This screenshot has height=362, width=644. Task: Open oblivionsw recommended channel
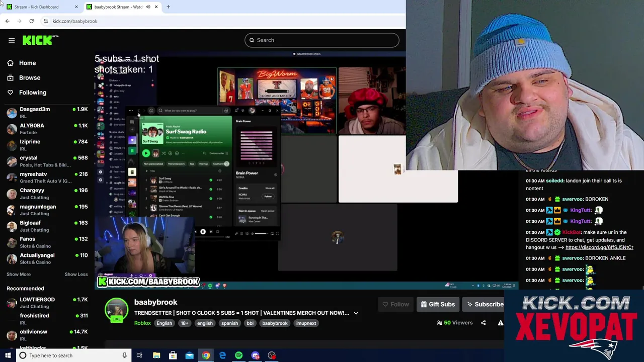[x=47, y=335]
